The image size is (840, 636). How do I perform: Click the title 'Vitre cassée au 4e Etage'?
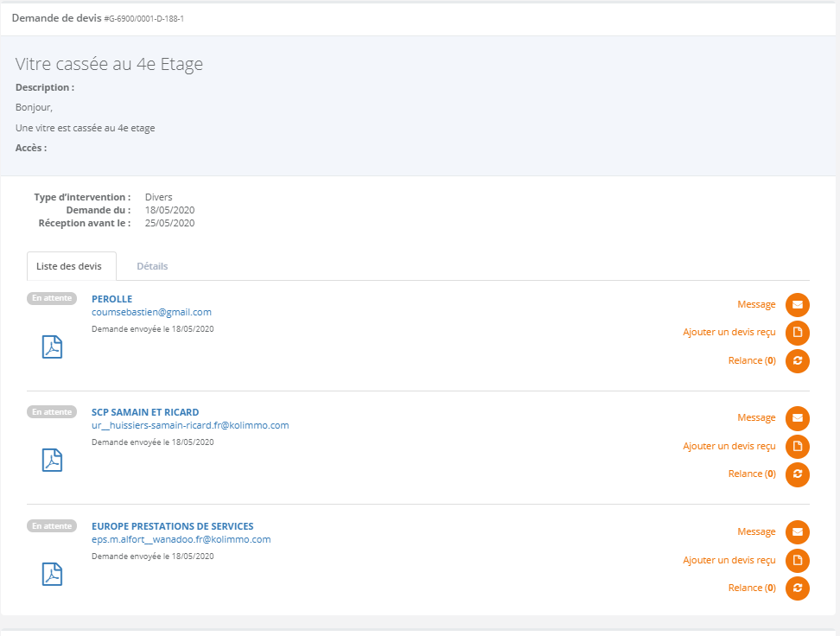(x=109, y=64)
